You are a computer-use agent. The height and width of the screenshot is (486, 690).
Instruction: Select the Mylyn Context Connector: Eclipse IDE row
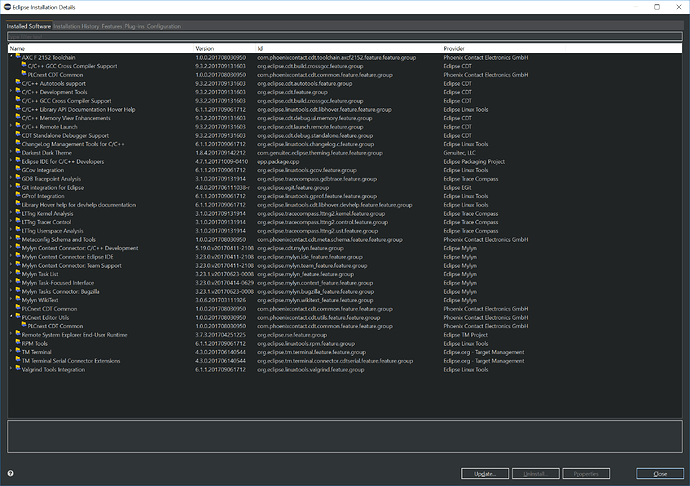point(345,257)
